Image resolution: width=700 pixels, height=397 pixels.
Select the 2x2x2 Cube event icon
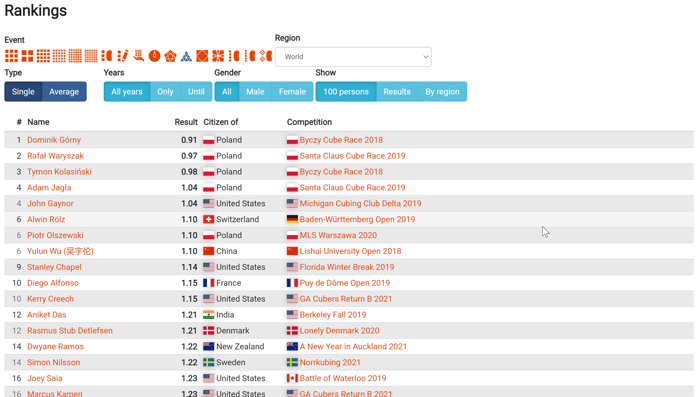click(27, 56)
